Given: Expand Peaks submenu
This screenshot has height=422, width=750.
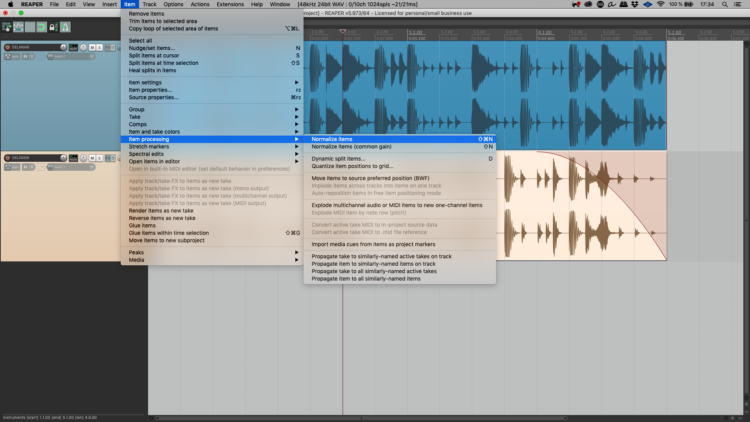Looking at the screenshot, I should [210, 252].
